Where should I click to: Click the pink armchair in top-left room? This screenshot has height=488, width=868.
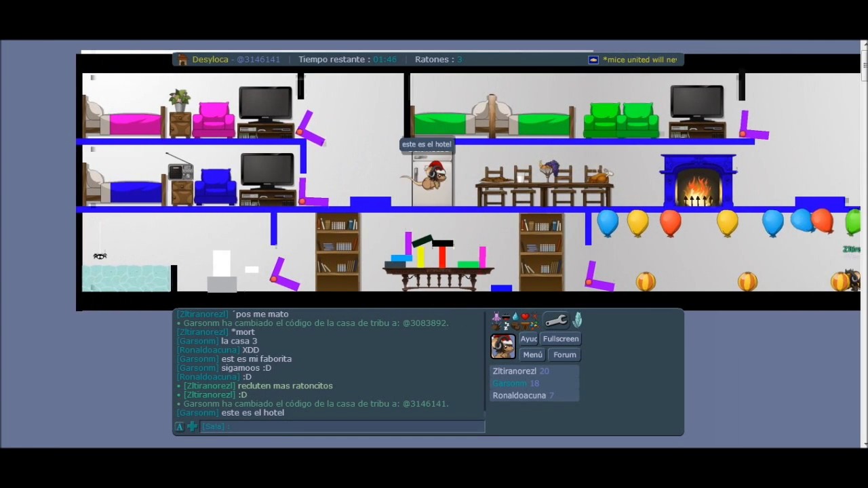pos(214,120)
